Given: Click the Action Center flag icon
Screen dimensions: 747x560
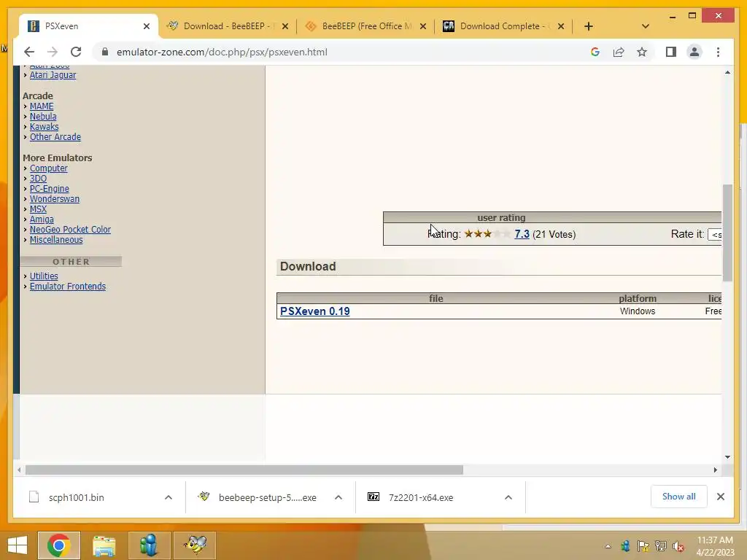Looking at the screenshot, I should (x=643, y=546).
